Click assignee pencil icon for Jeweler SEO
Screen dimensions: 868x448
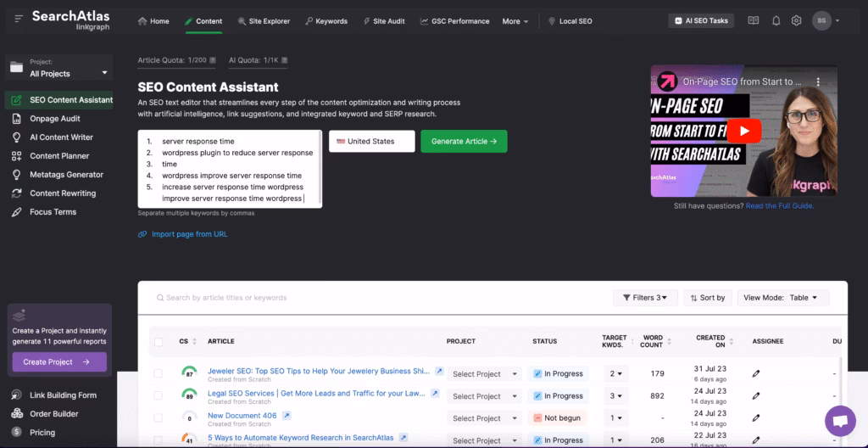756,373
